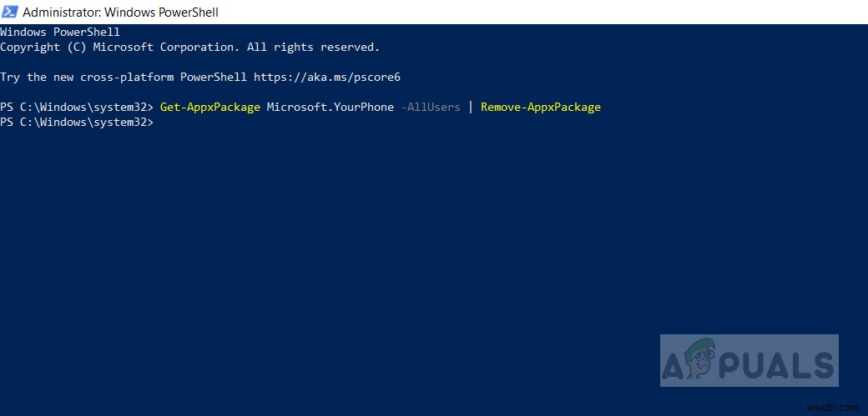Click the yellow Get-AppxPackage cmdlet
This screenshot has height=416, width=868.
[x=209, y=107]
